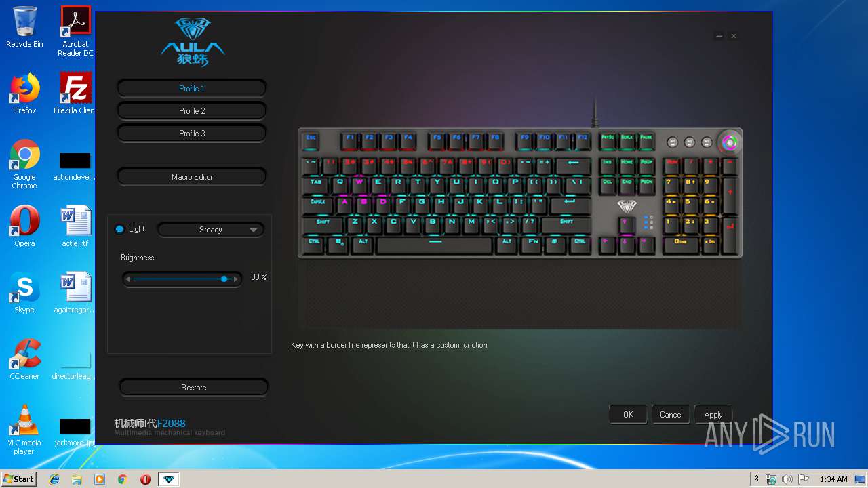The height and width of the screenshot is (488, 868).
Task: Confirm settings with OK button
Action: point(628,415)
